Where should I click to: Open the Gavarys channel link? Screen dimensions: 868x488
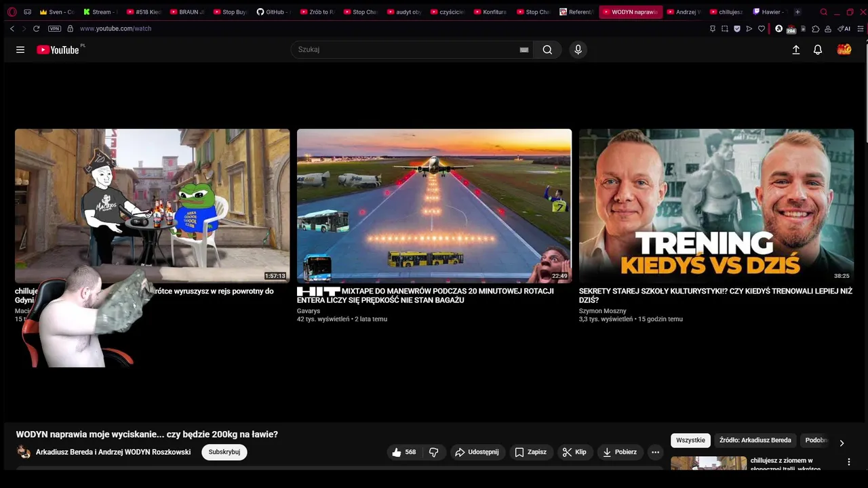click(309, 311)
